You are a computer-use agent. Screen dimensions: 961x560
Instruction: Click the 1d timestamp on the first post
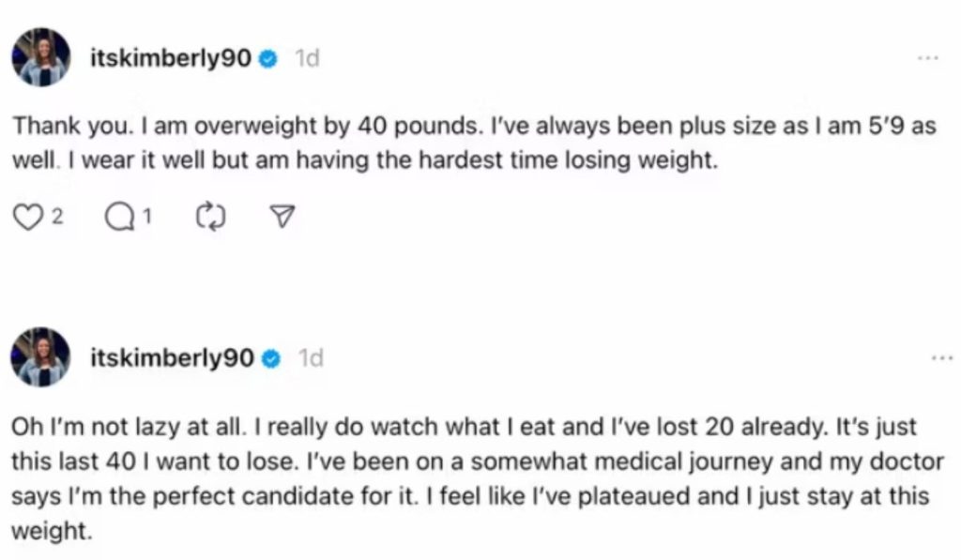307,59
